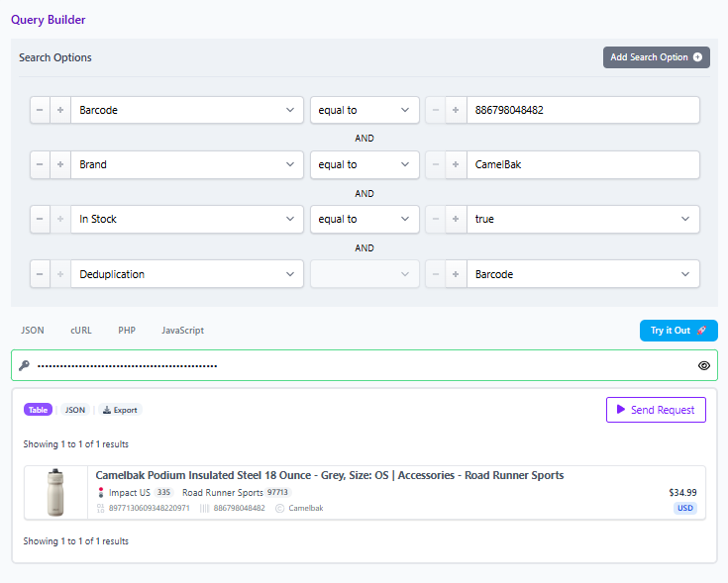Image resolution: width=728 pixels, height=583 pixels.
Task: Click the CamelBak brand input field
Action: coord(583,164)
